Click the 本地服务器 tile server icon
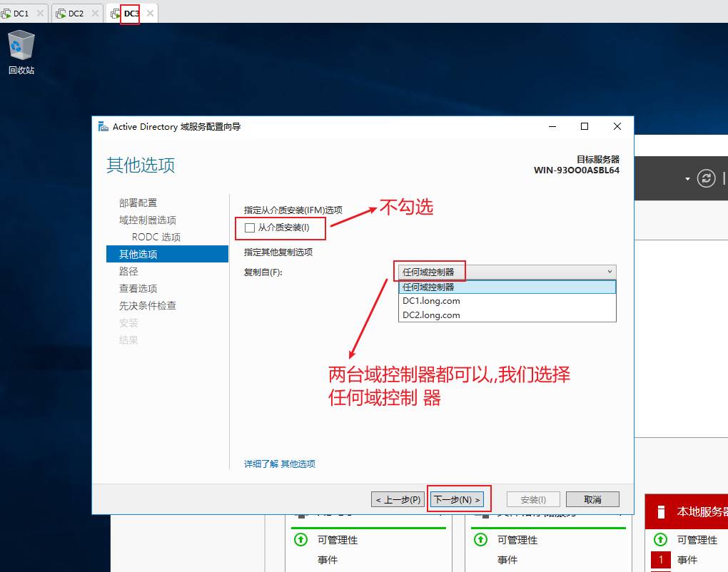 coord(661,511)
